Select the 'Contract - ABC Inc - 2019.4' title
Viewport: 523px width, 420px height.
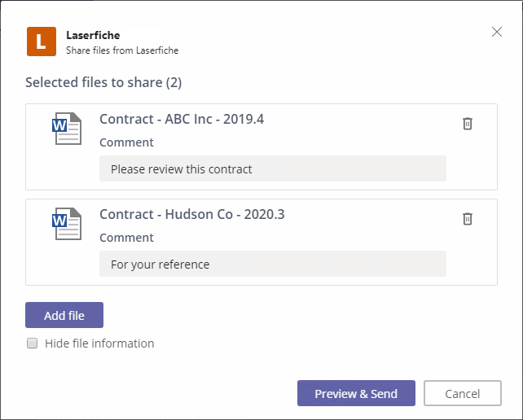182,119
